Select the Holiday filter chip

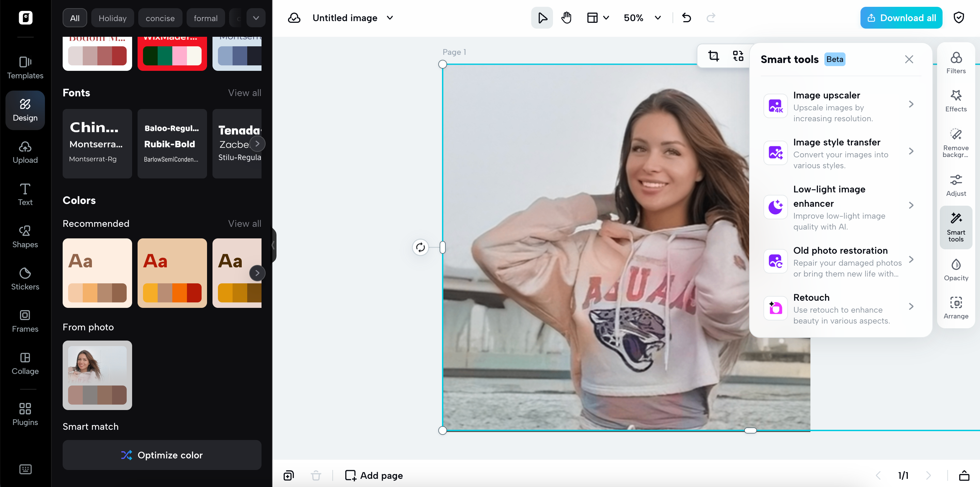coord(112,18)
